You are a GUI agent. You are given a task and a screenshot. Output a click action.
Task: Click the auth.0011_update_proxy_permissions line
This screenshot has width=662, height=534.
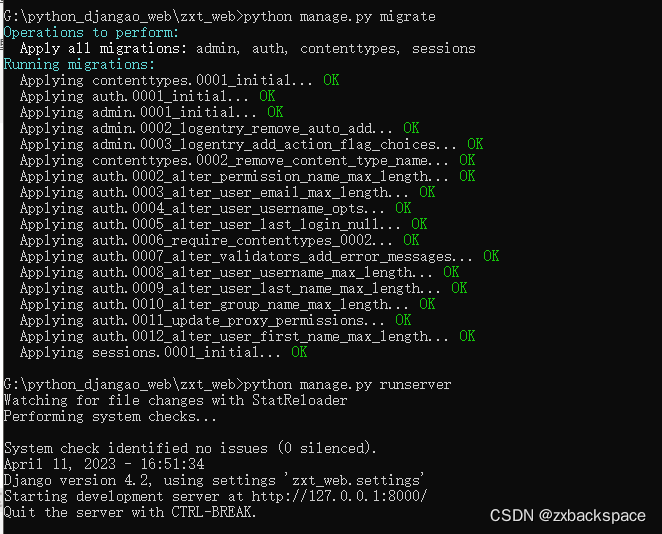(x=215, y=320)
